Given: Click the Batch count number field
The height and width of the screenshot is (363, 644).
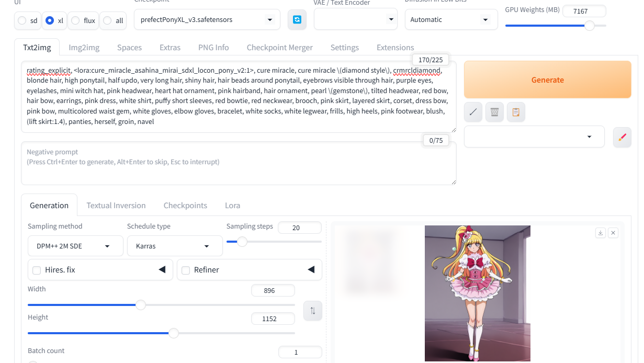Looking at the screenshot, I should [x=300, y=353].
